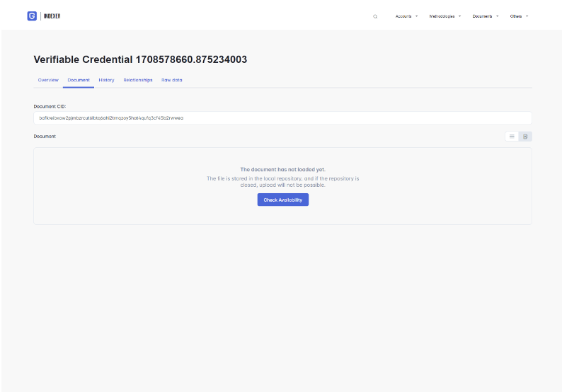562x392 pixels.
Task: Expand the Accounts dropdown menu
Action: 406,16
